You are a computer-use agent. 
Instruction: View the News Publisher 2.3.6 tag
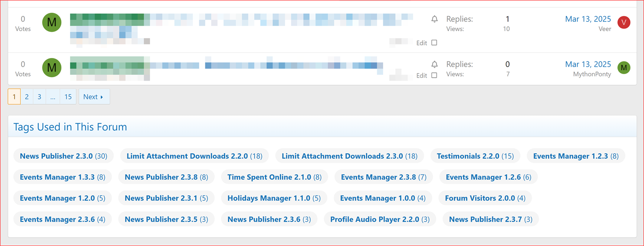269,219
